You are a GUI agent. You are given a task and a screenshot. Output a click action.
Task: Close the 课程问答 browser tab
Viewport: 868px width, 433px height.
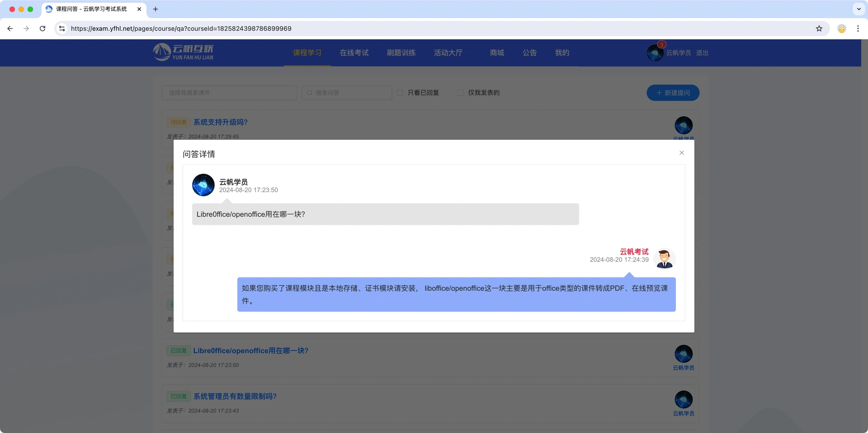click(139, 9)
